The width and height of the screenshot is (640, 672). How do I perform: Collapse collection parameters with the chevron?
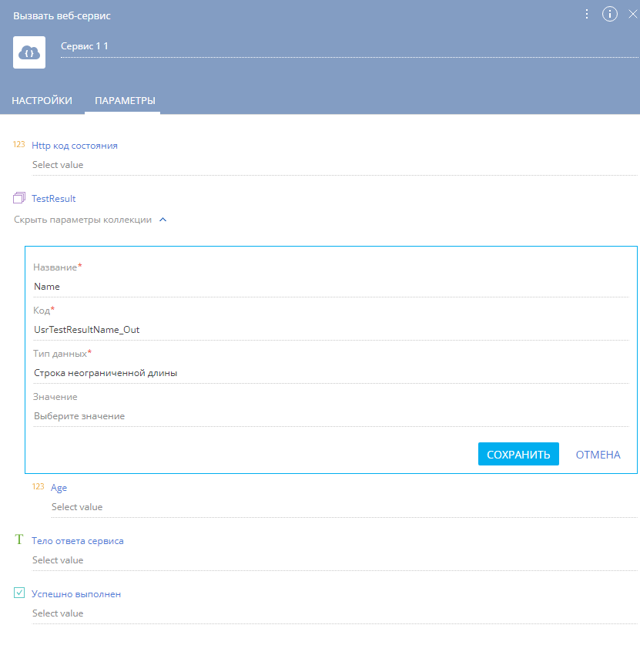pyautogui.click(x=163, y=220)
